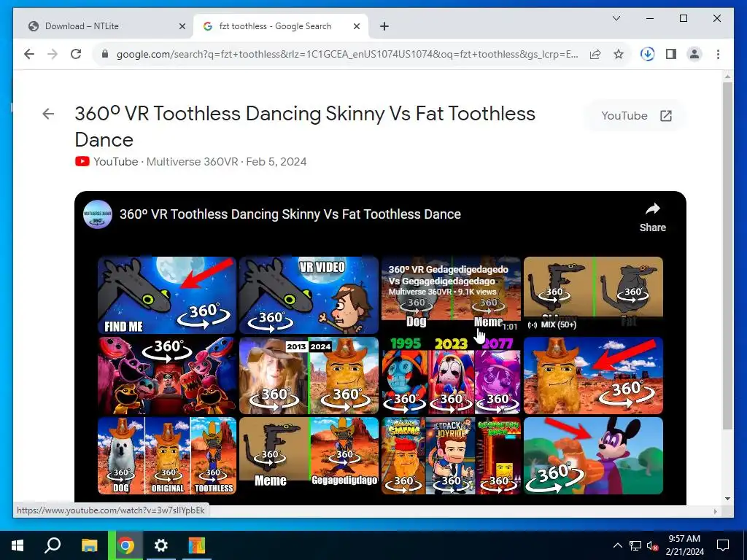Switch to Download – NTLite tab

(x=104, y=26)
